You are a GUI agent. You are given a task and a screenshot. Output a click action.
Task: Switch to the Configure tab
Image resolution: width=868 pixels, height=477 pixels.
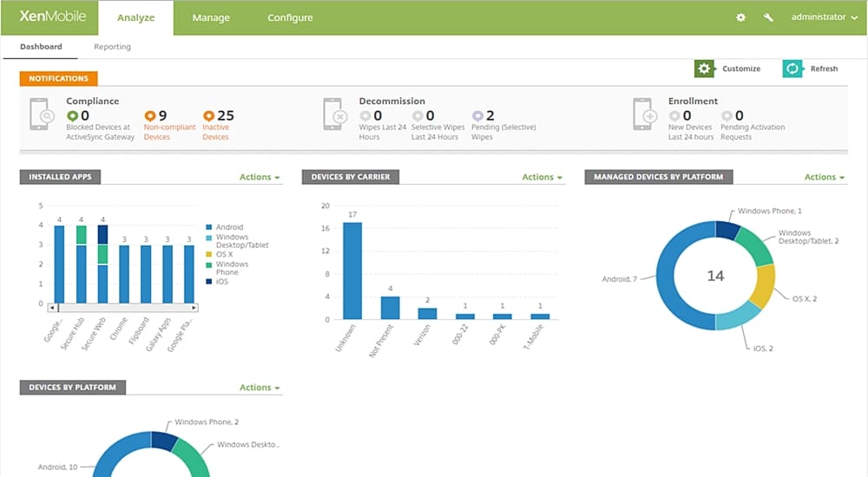(290, 17)
